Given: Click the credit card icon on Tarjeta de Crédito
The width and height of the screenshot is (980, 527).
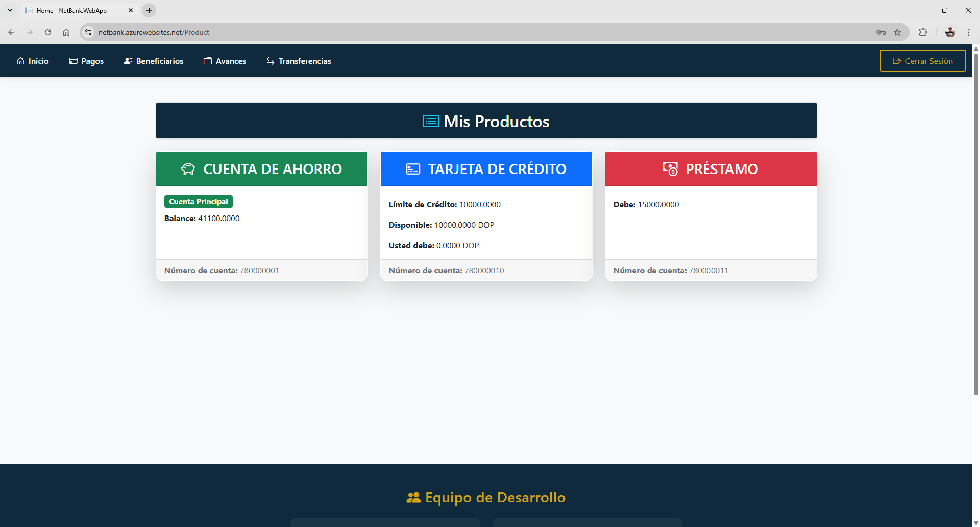Looking at the screenshot, I should tap(413, 169).
